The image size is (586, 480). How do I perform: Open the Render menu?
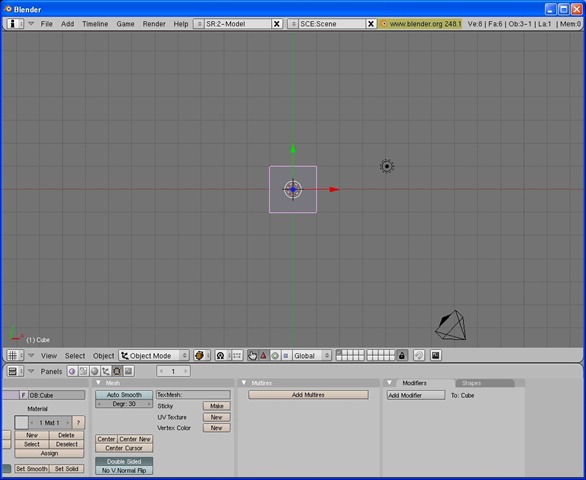(154, 24)
